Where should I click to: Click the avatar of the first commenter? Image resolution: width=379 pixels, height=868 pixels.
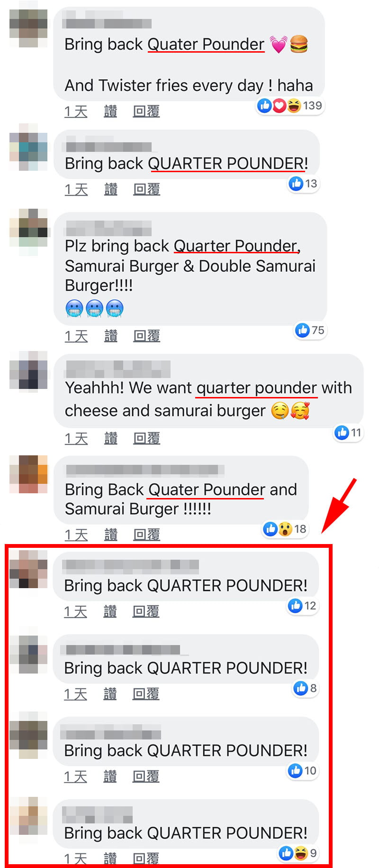click(28, 28)
